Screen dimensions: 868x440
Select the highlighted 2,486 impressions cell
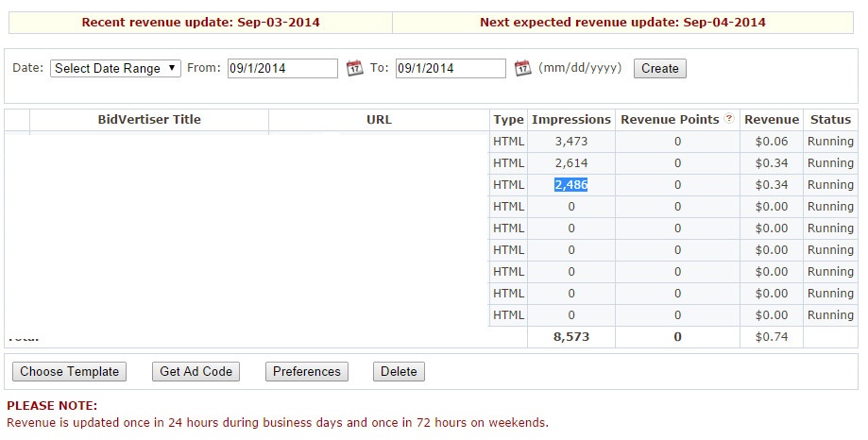[x=571, y=185]
